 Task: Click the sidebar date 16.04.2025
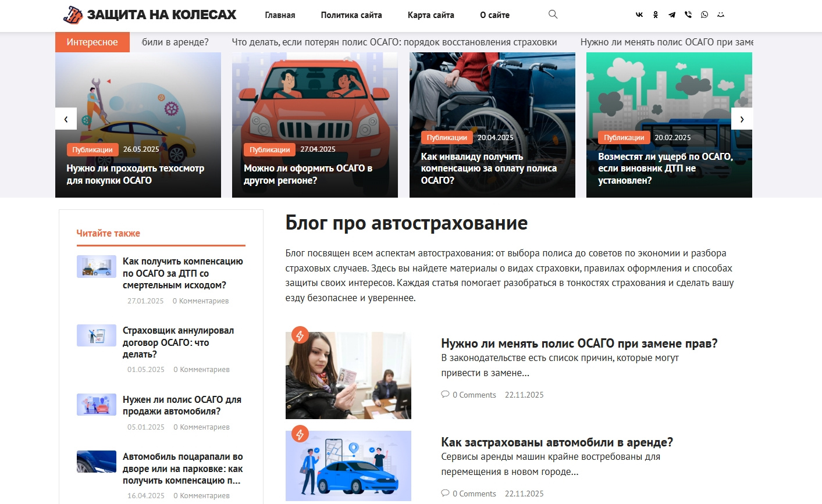coord(146,496)
